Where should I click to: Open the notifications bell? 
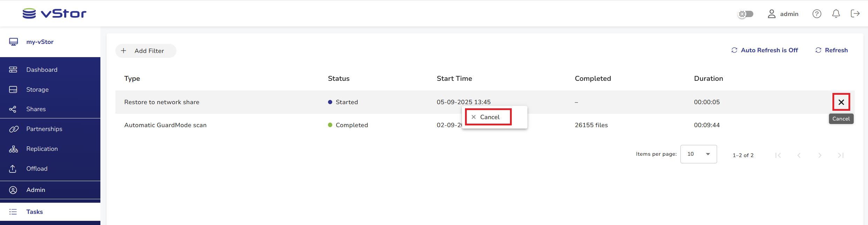coord(836,14)
